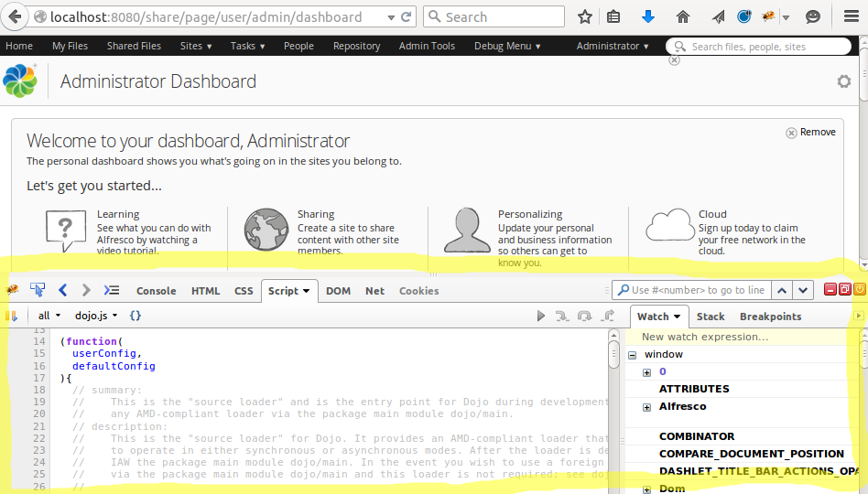Open Firebug in a new window
This screenshot has height=494, width=868.
(x=845, y=289)
